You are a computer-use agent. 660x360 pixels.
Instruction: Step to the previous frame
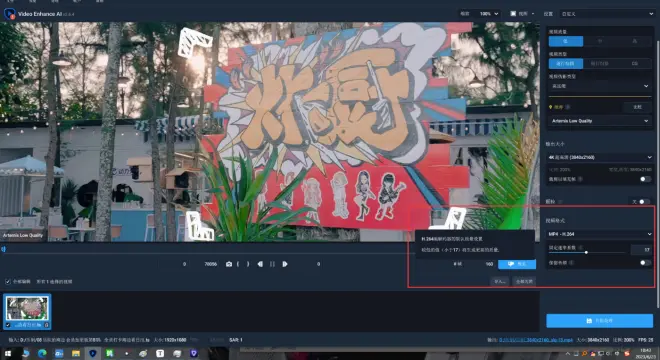click(x=260, y=264)
